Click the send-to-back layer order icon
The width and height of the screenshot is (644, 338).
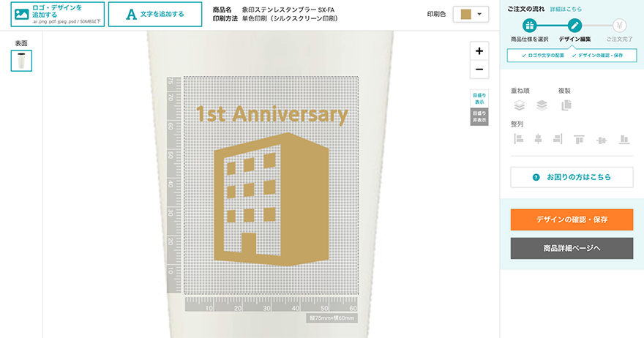(542, 105)
